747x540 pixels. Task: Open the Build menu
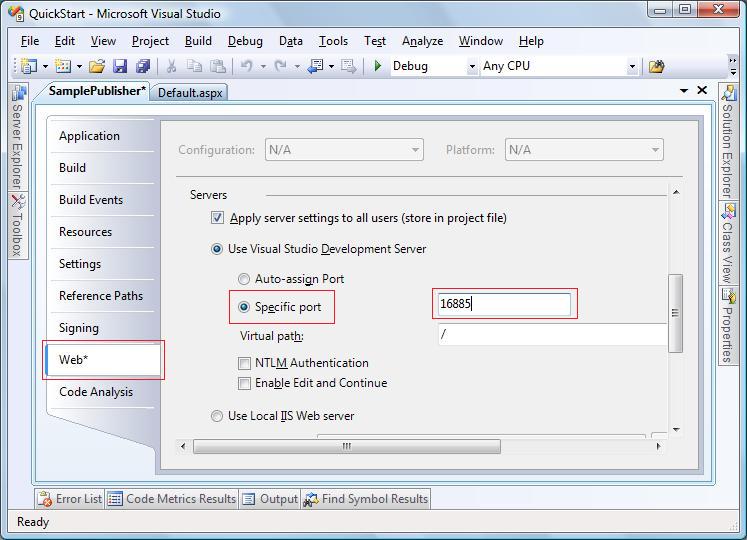click(x=198, y=41)
